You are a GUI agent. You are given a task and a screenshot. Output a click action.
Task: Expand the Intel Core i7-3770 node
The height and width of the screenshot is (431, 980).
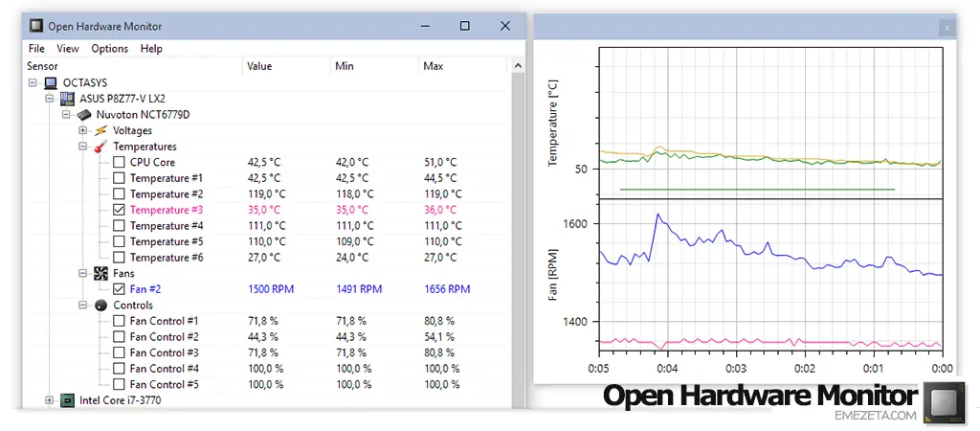(x=50, y=400)
